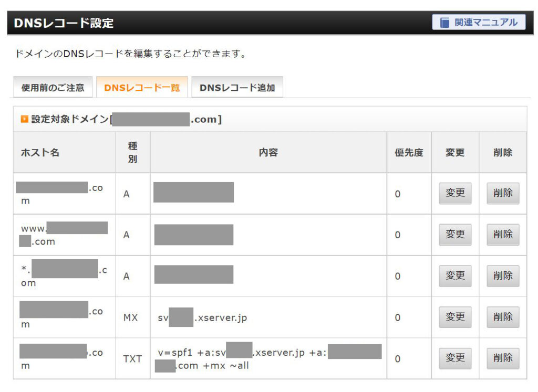Modify the wildcard A record entry
This screenshot has width=538, height=392.
pos(454,276)
